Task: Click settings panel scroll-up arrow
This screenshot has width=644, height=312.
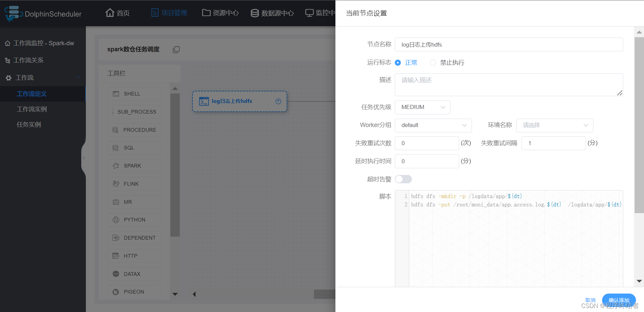Action: coord(639,32)
